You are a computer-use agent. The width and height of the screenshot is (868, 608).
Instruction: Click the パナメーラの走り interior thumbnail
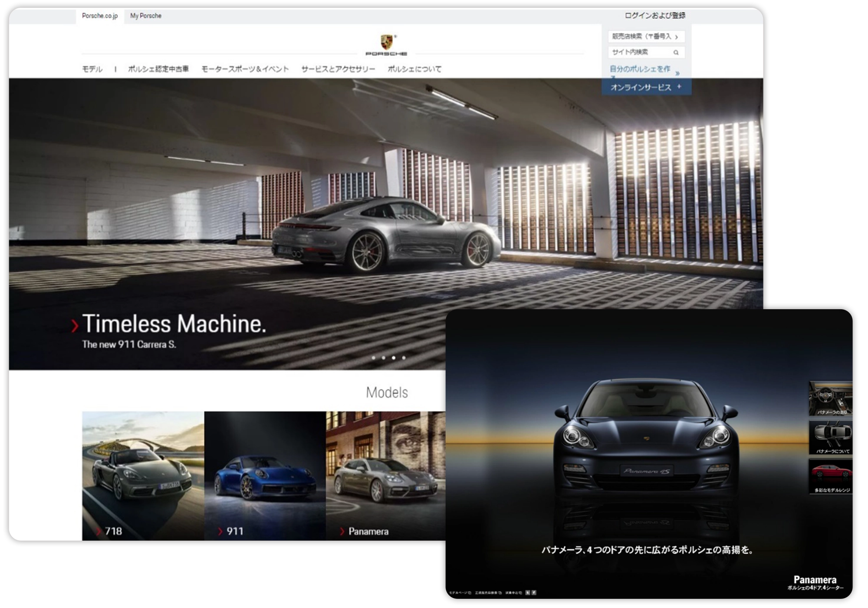[x=831, y=399]
